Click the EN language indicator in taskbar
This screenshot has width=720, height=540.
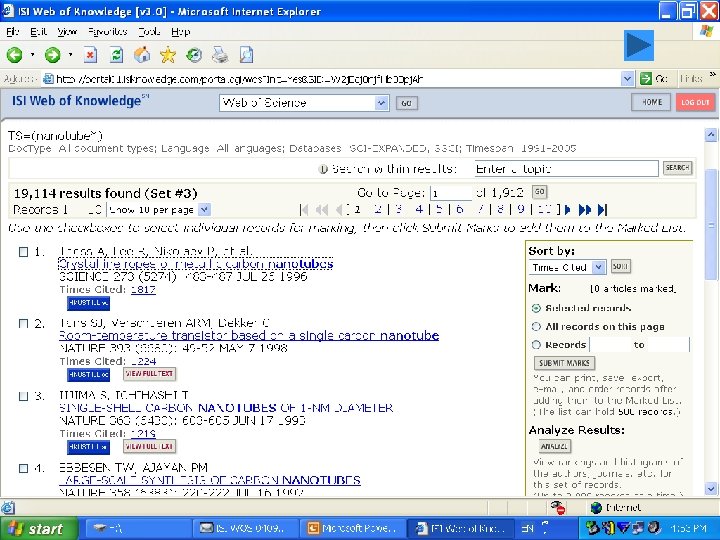528,529
